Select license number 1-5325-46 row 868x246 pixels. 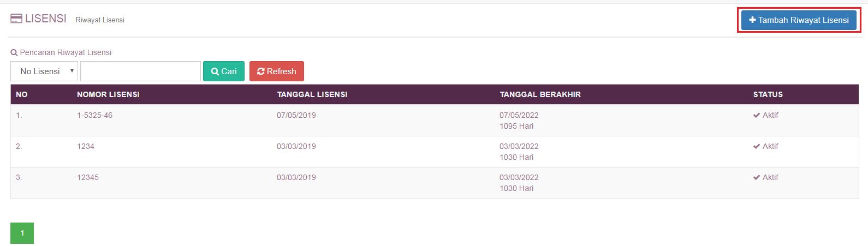coord(94,115)
